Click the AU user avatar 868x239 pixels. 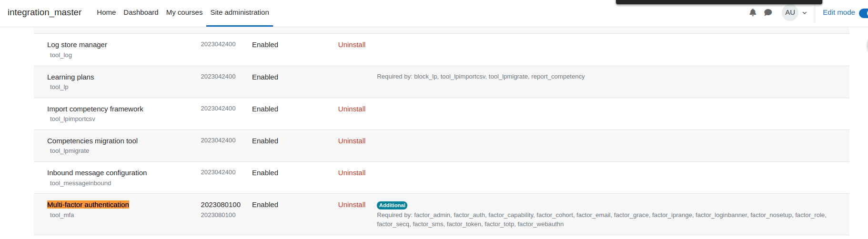[790, 12]
